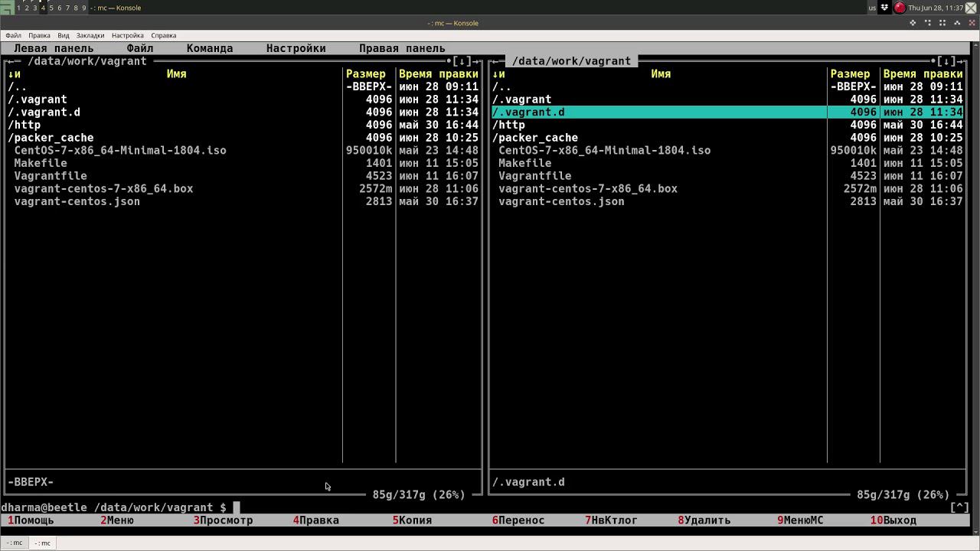
Task: Open Konsole's Закладки menu
Action: click(90, 35)
